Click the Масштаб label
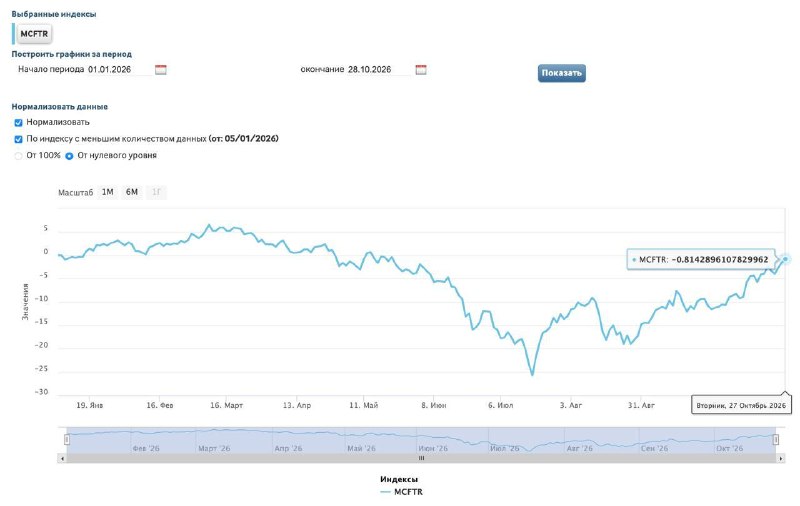 point(76,193)
